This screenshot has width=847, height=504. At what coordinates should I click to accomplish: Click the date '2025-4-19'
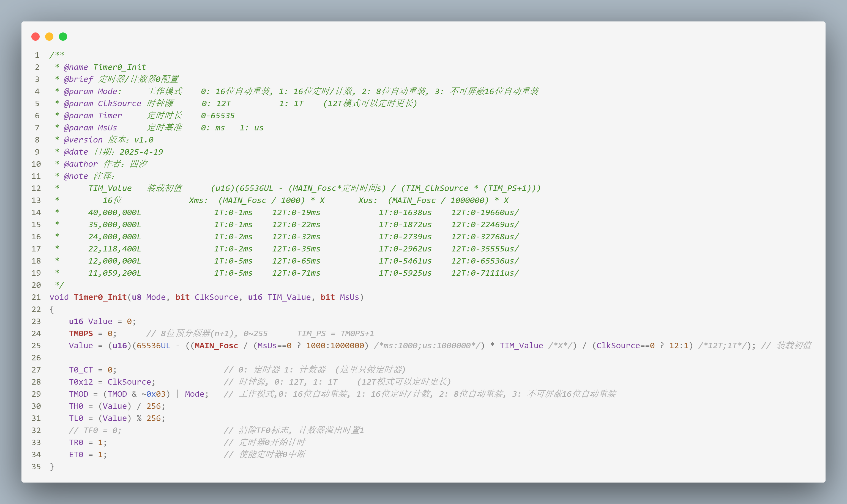pos(141,152)
